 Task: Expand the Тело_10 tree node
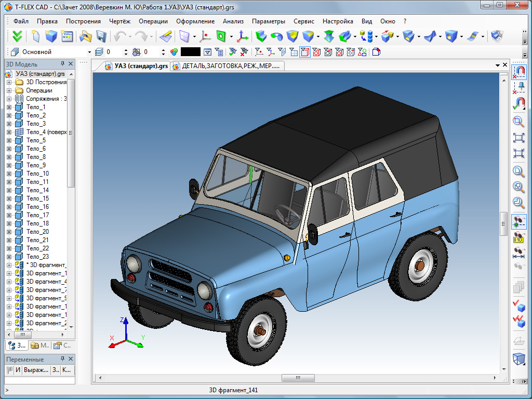[x=9, y=174]
